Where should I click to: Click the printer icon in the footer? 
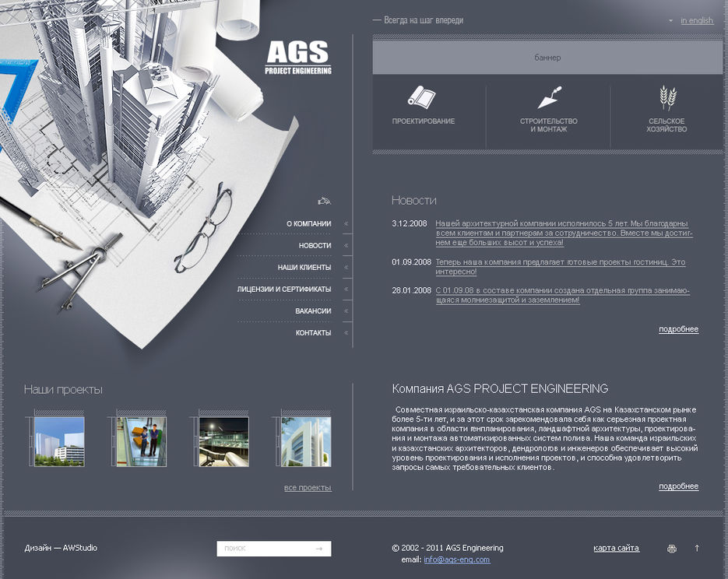point(671,549)
